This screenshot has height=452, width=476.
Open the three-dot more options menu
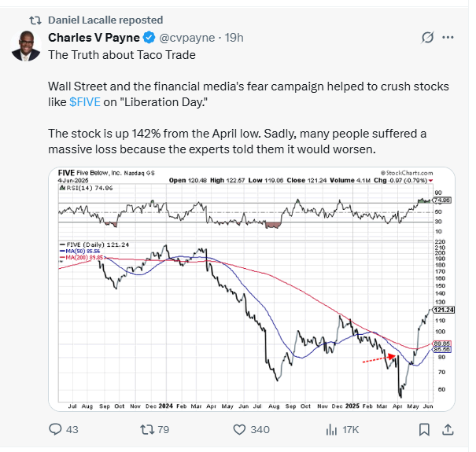448,38
